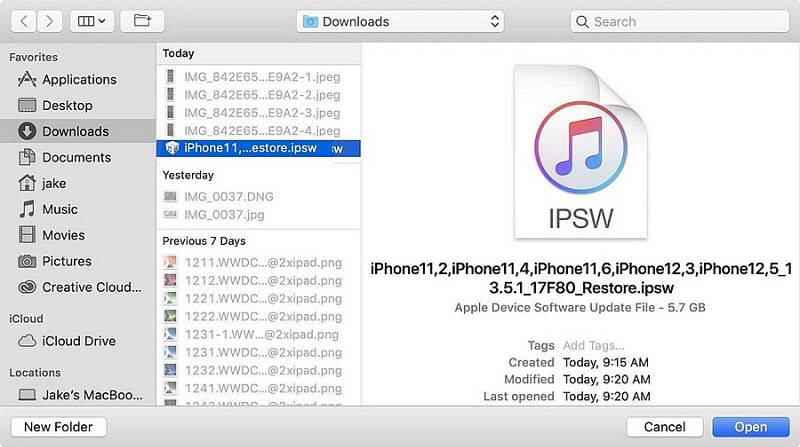Viewport: 800px width, 447px height.
Task: Click the full IPSW filename in preview
Action: [581, 278]
